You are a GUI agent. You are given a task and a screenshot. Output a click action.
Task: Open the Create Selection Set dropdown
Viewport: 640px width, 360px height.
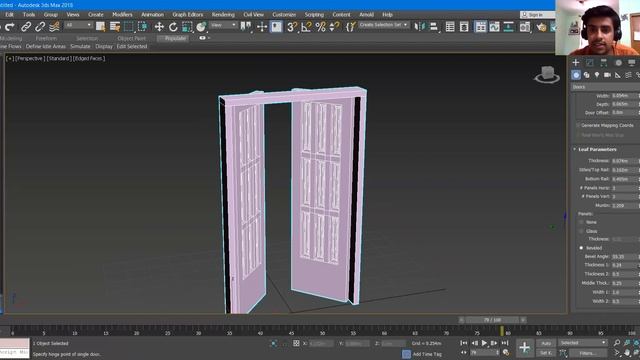pyautogui.click(x=383, y=25)
